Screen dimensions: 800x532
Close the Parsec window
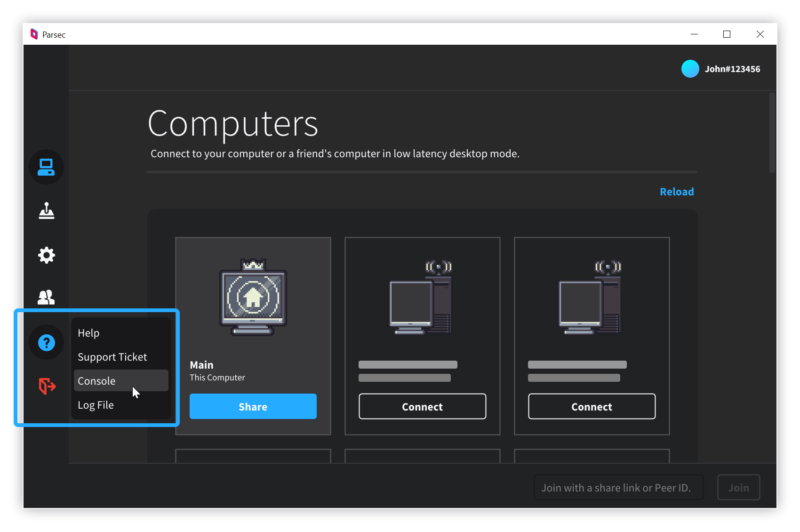pos(760,34)
